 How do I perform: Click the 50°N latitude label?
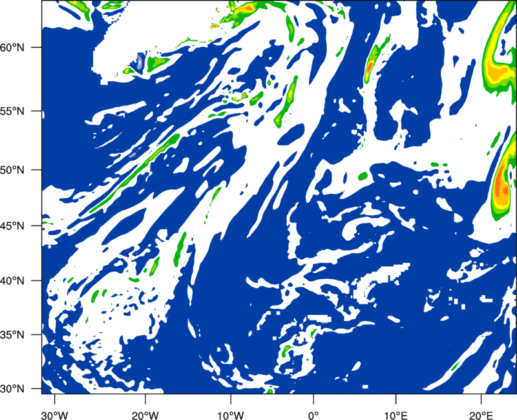(12, 170)
